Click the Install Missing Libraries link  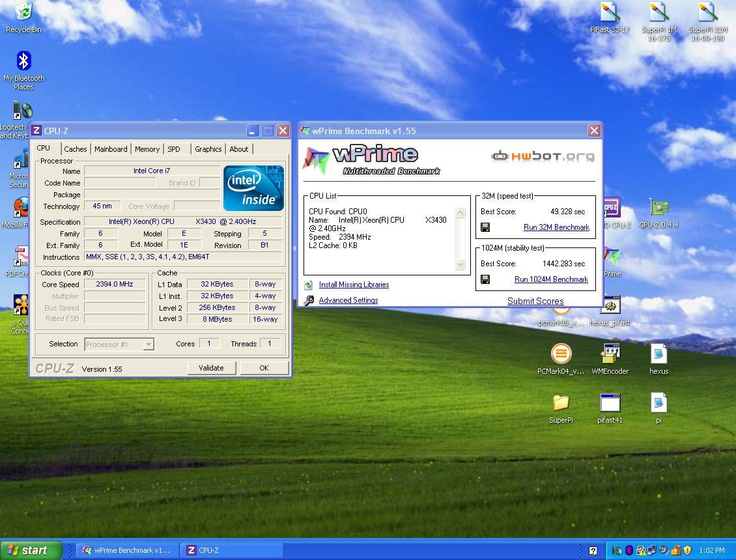pos(354,285)
